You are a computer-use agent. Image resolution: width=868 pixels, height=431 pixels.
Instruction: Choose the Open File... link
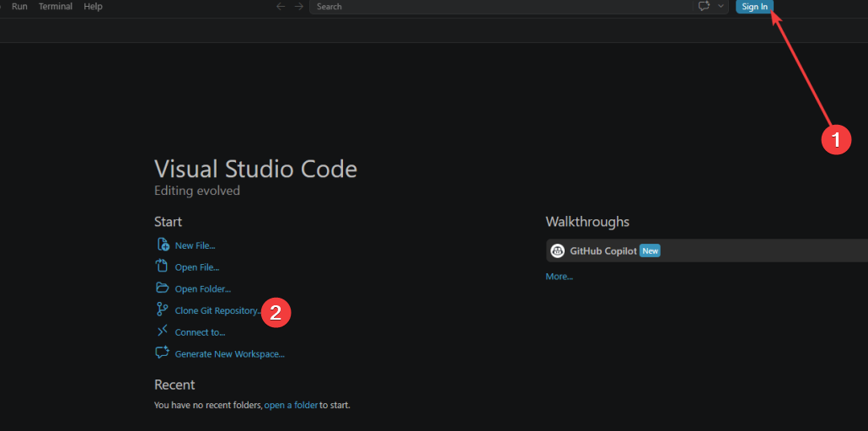(x=197, y=267)
